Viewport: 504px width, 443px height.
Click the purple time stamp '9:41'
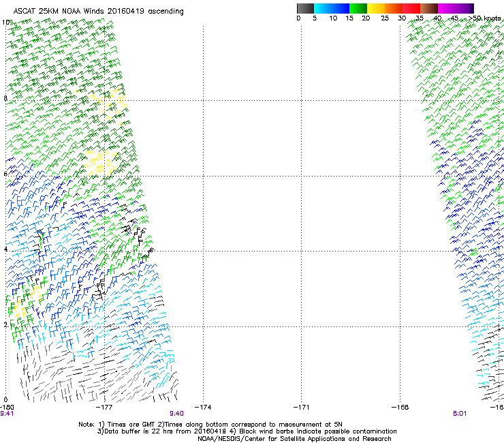click(x=7, y=414)
